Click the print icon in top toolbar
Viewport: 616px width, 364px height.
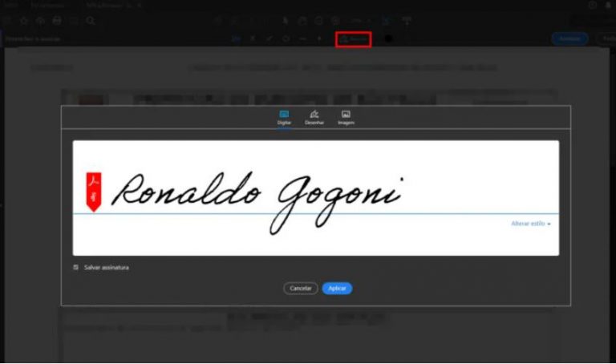click(56, 20)
